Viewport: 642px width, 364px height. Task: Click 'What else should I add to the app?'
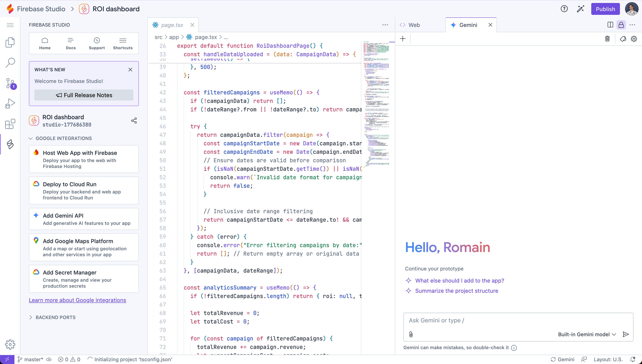pyautogui.click(x=460, y=280)
